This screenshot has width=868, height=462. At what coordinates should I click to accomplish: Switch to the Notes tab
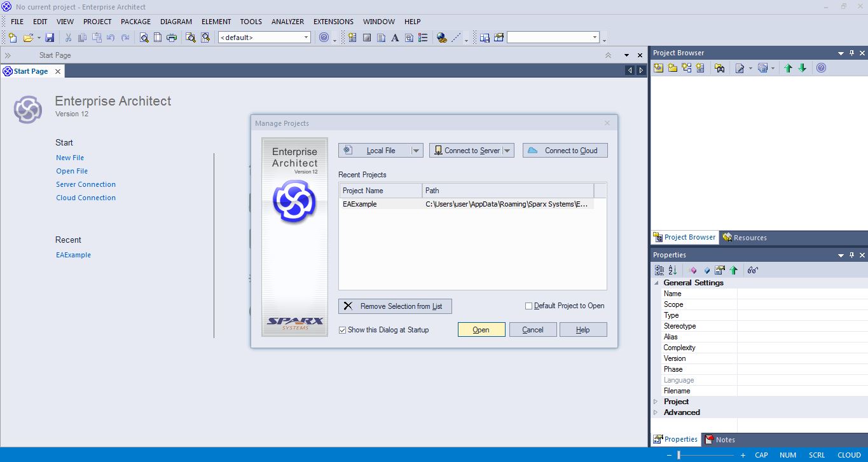[x=719, y=439]
